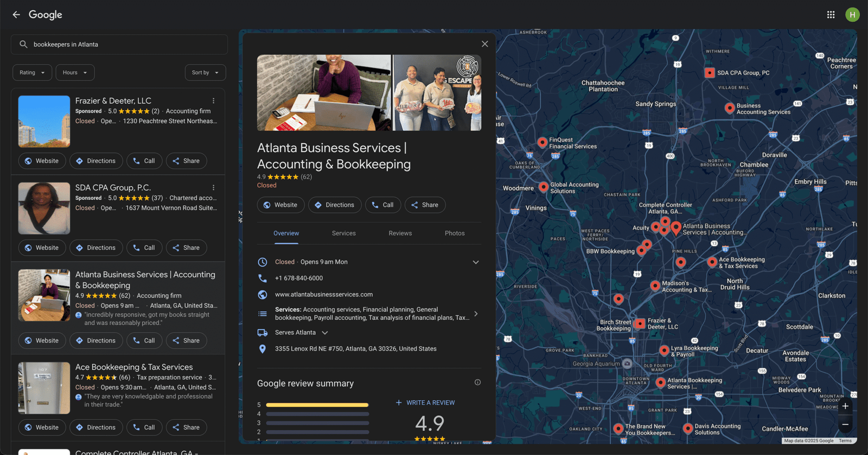Select the Frazier & Deeter, LLC map pin
868x455 pixels.
[640, 324]
